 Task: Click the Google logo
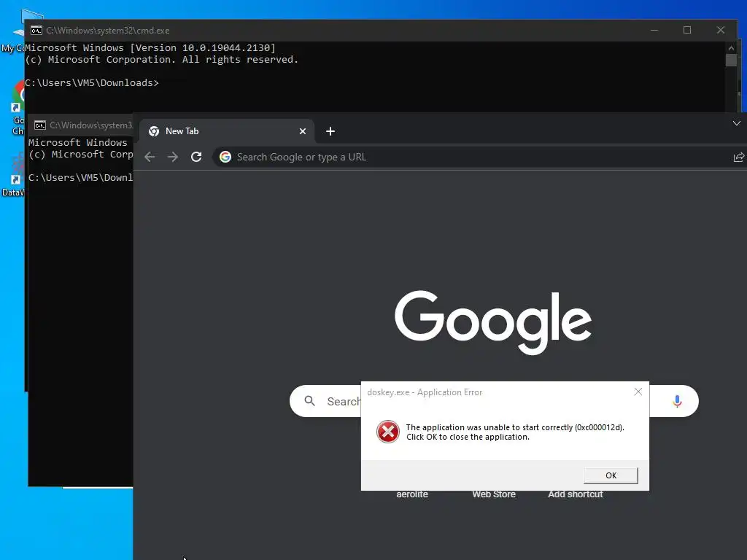click(493, 322)
